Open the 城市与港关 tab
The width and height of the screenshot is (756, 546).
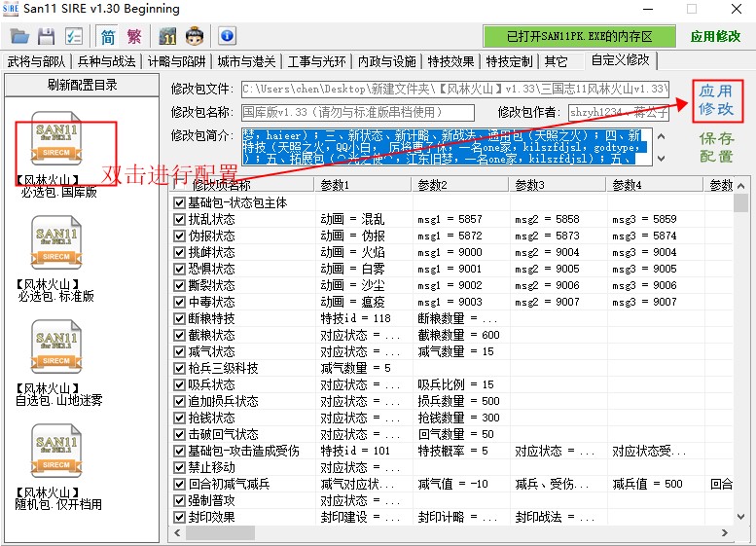click(x=246, y=61)
